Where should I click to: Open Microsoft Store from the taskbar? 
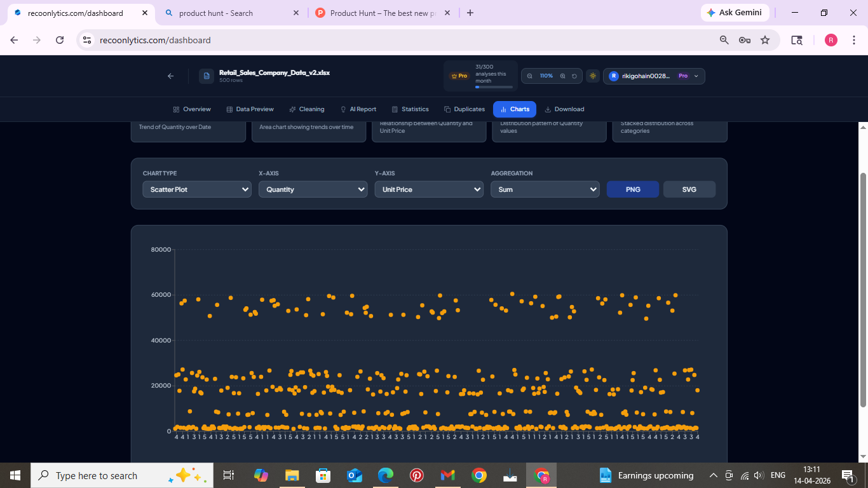tap(323, 475)
